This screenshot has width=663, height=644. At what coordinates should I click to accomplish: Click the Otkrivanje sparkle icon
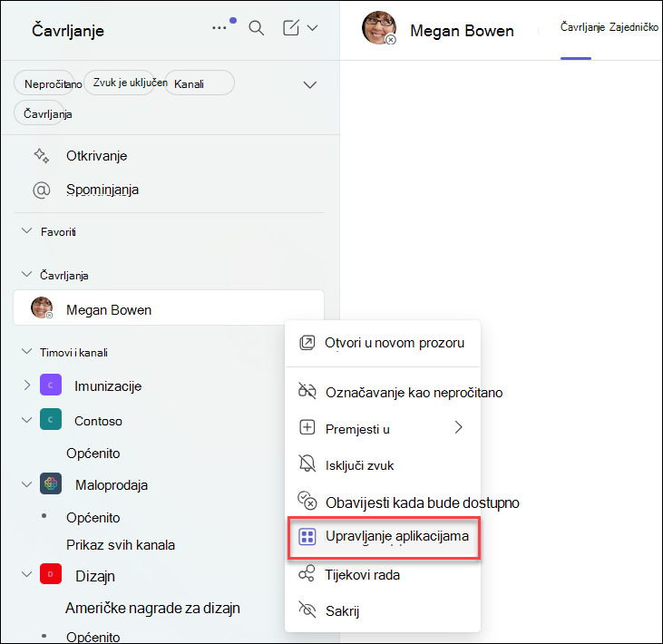click(x=42, y=156)
